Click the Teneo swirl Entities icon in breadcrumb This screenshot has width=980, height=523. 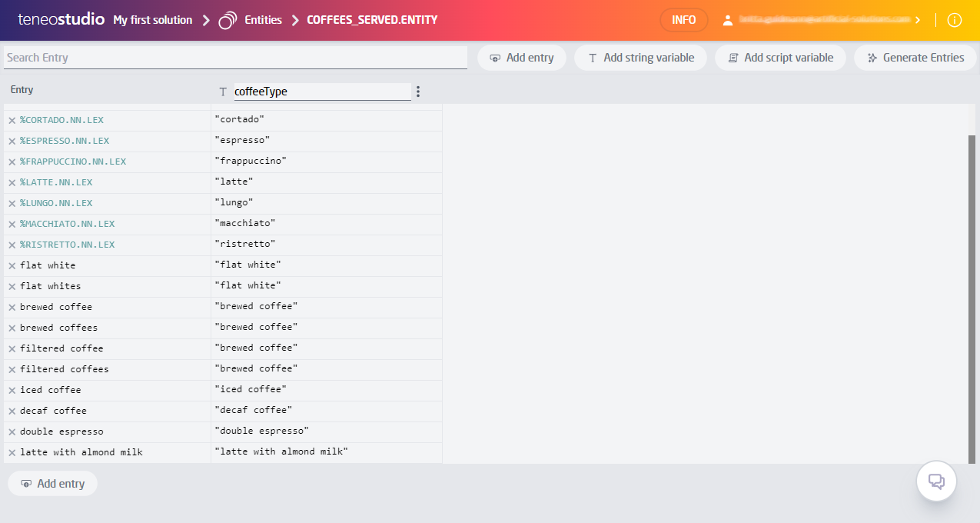coord(228,20)
